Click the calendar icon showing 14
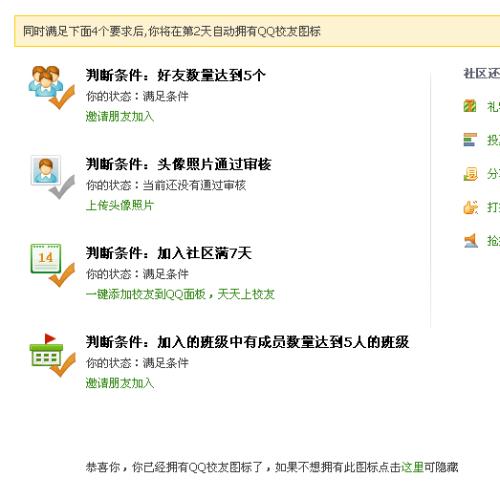Viewport: 500px width, 490px height. point(52,265)
